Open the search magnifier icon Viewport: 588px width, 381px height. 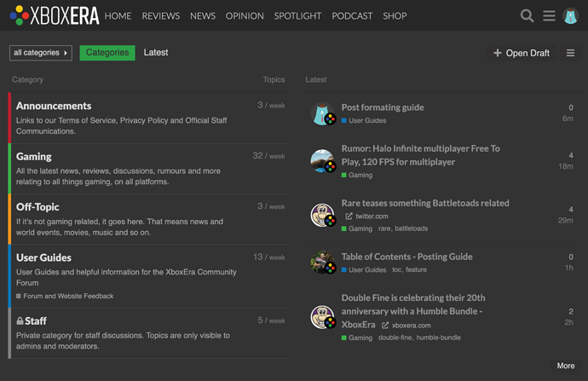(x=527, y=15)
